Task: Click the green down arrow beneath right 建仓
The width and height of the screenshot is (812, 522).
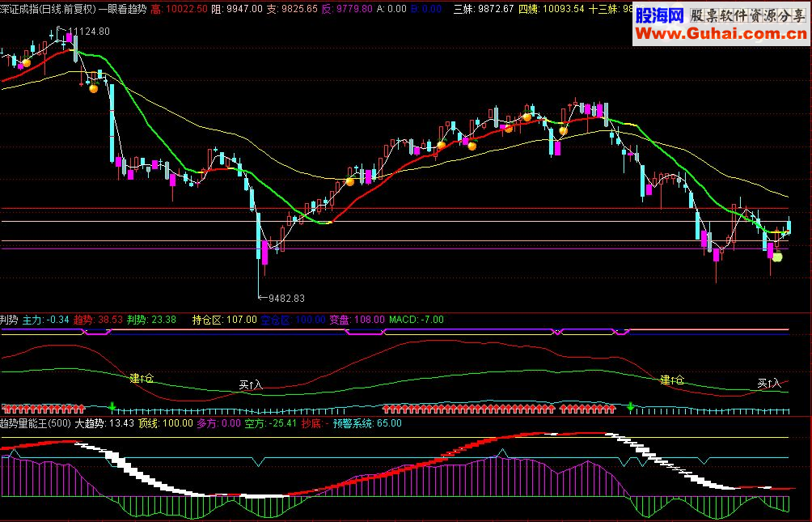Action: [x=630, y=406]
